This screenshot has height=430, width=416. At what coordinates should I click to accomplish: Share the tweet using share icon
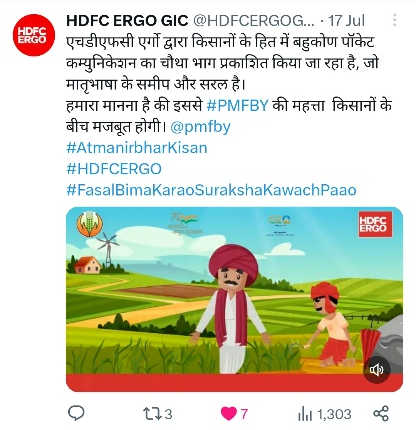(381, 413)
